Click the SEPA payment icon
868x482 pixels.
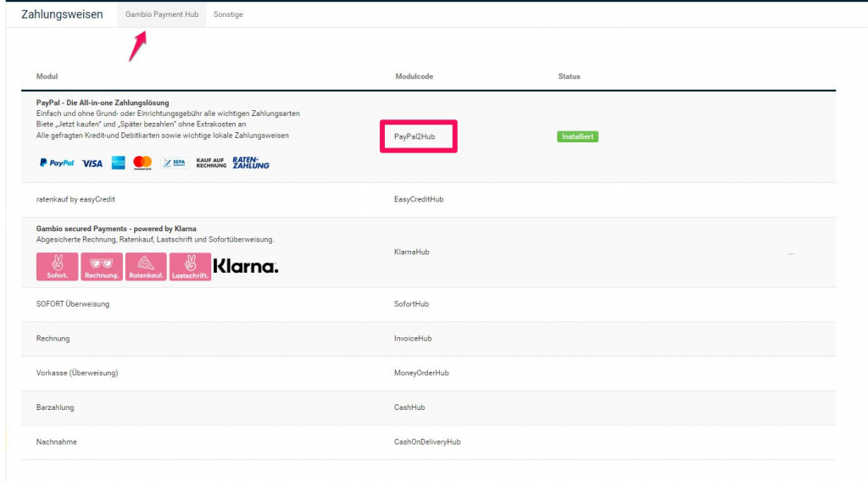click(175, 163)
